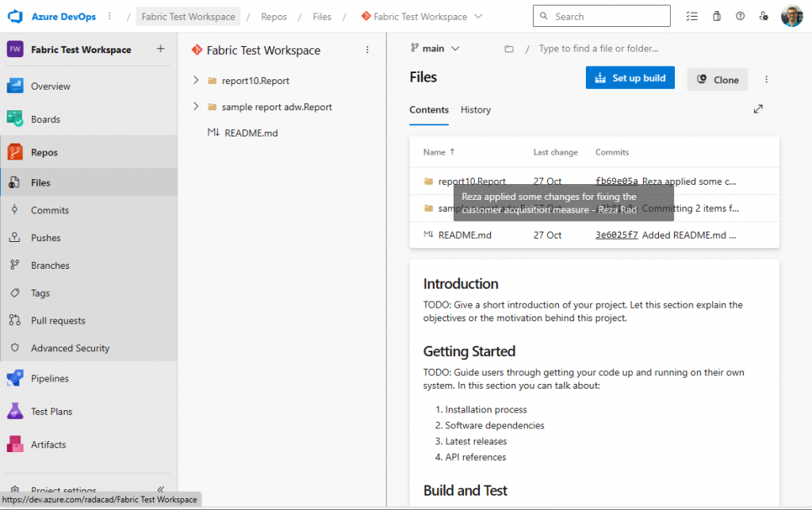Click plus icon beside Fabric Test Workspace

pyautogui.click(x=160, y=49)
